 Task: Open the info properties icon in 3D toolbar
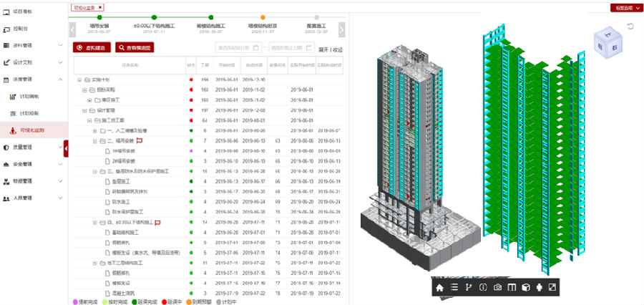483,287
